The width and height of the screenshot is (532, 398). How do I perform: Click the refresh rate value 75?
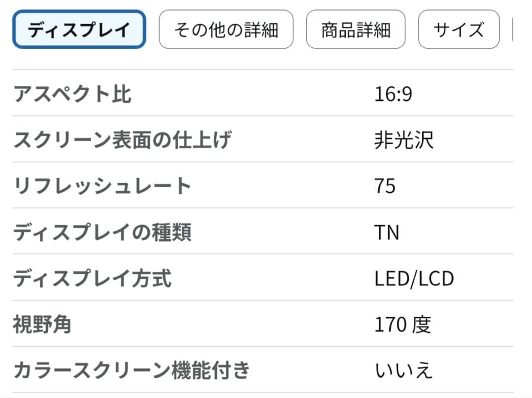384,186
